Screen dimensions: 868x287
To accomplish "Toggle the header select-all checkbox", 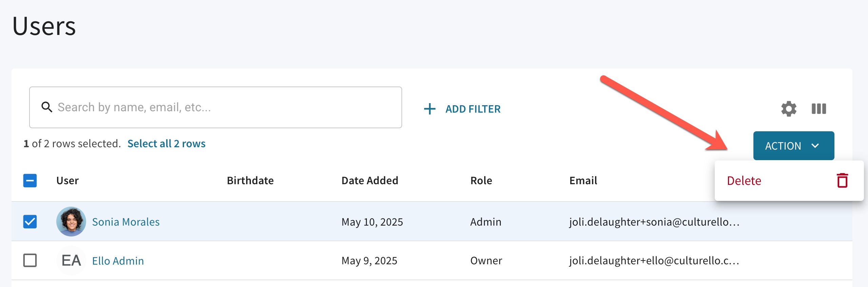I will pyautogui.click(x=30, y=180).
